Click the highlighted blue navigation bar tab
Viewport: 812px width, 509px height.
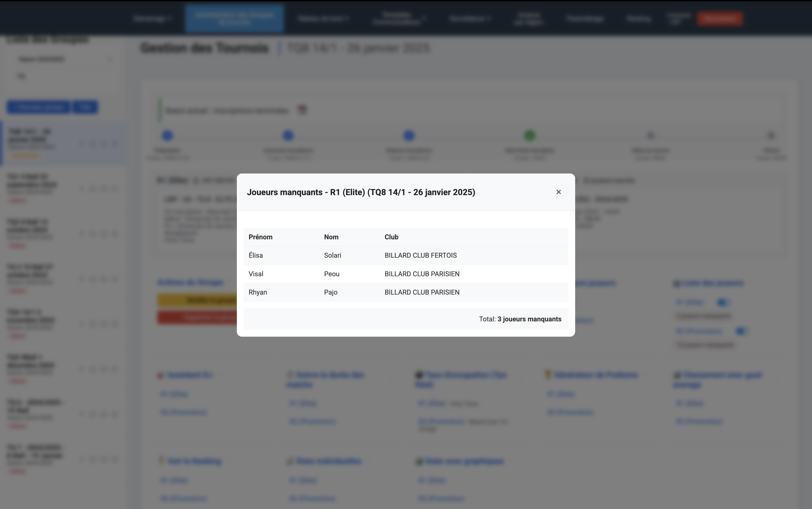[x=234, y=19]
